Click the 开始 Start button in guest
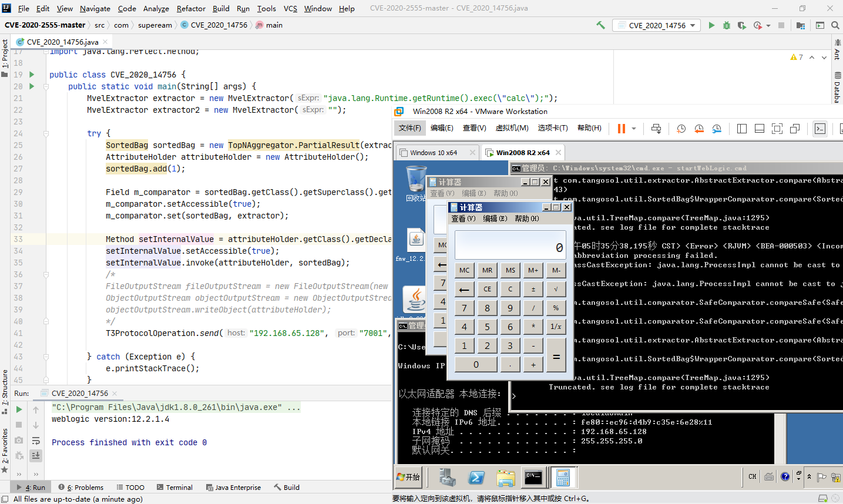843x504 pixels. 409,477
